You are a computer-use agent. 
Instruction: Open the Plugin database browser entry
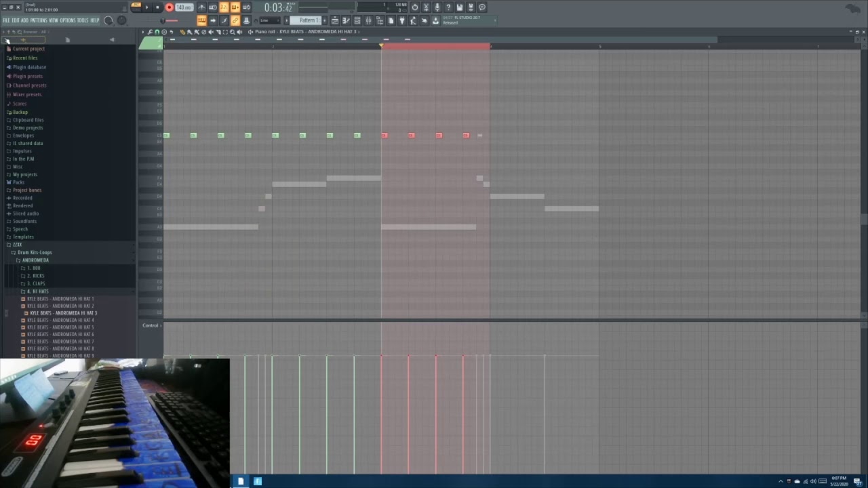click(x=28, y=67)
